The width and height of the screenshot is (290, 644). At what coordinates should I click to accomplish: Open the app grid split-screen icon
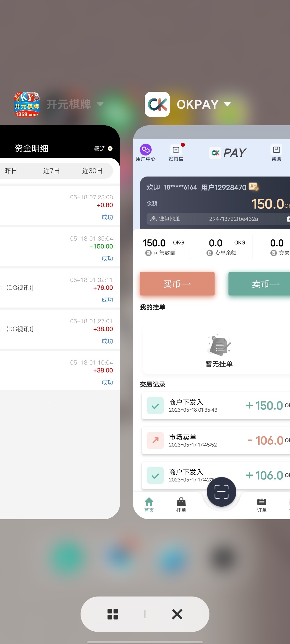pyautogui.click(x=113, y=614)
